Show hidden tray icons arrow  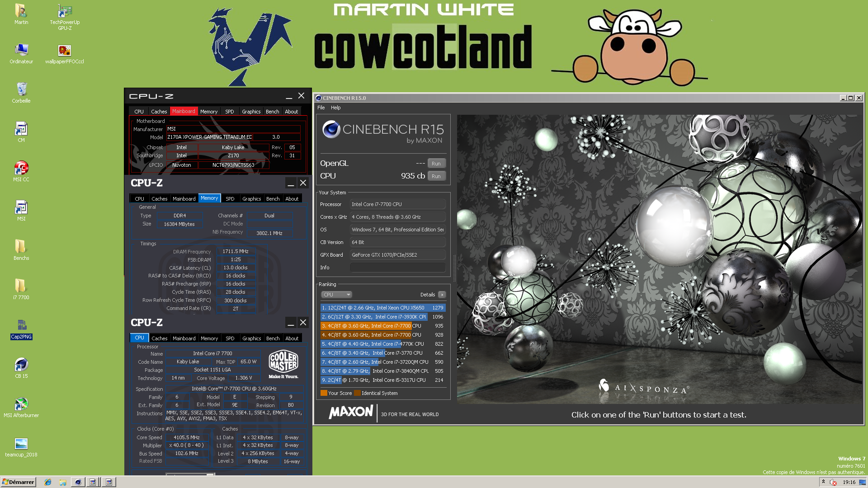coord(823,482)
